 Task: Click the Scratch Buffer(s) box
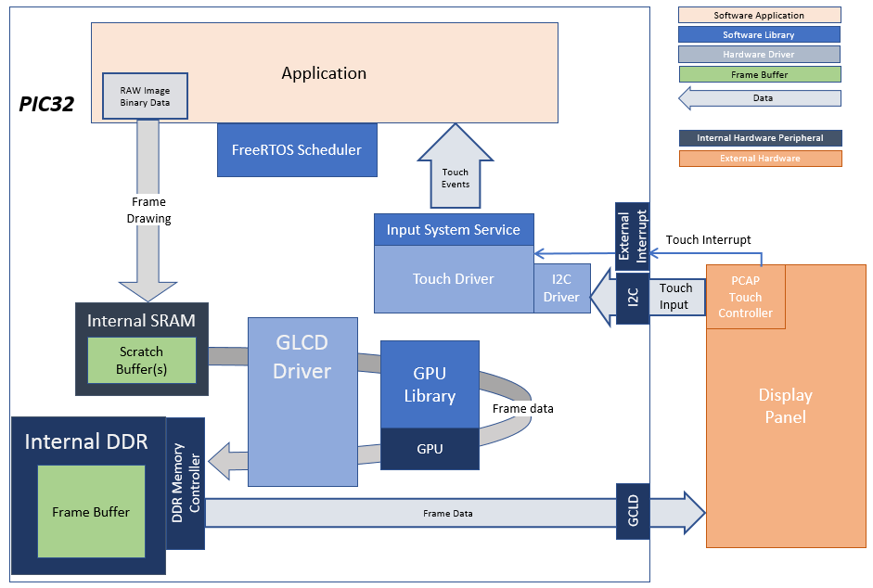coord(141,360)
